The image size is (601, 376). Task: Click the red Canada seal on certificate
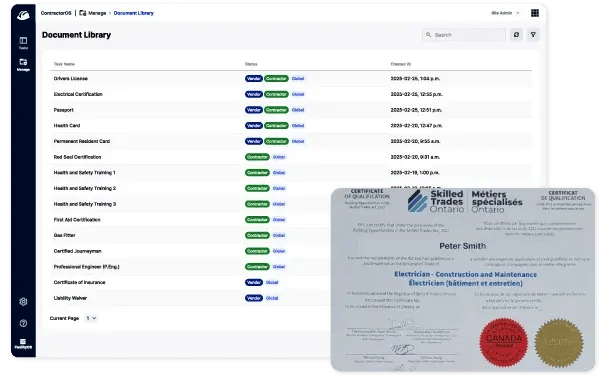[504, 342]
